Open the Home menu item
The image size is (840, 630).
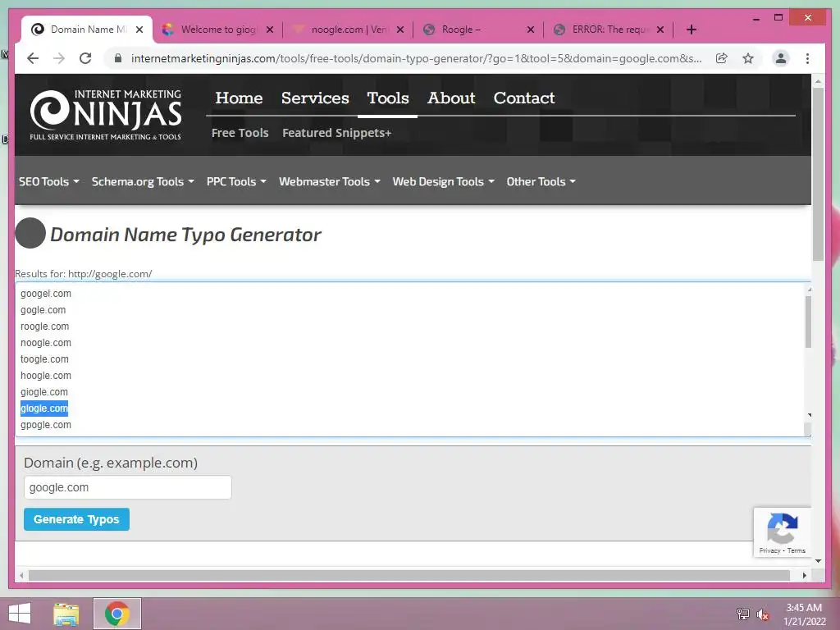[239, 98]
